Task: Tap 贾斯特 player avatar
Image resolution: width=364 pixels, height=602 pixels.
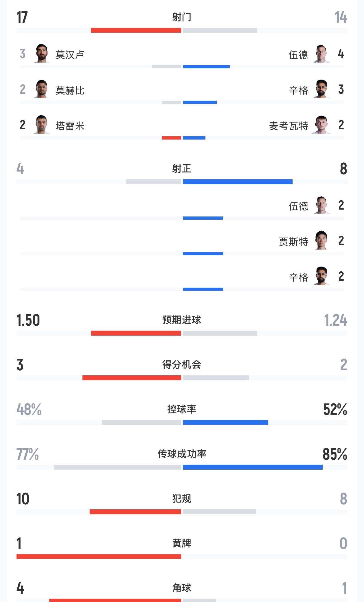Action: click(x=321, y=240)
